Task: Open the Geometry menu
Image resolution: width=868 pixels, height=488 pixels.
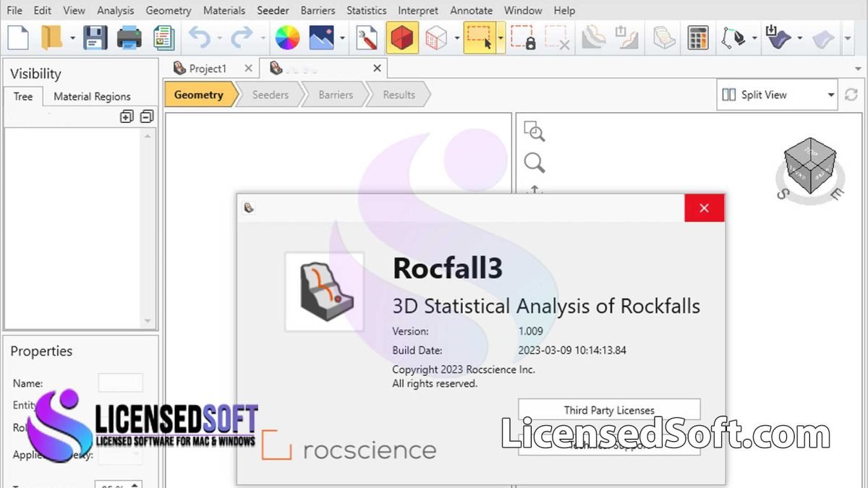Action: (169, 10)
